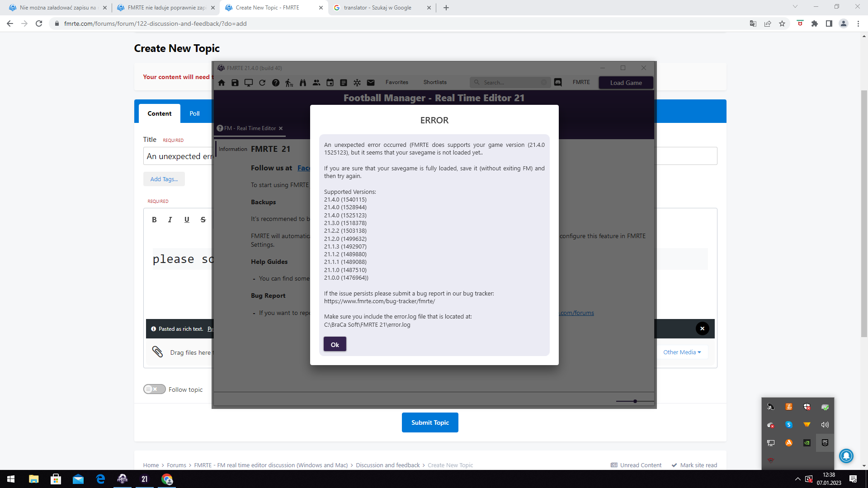Open Chrome tab search dropdown arrow
868x488 pixels.
coord(795,7)
